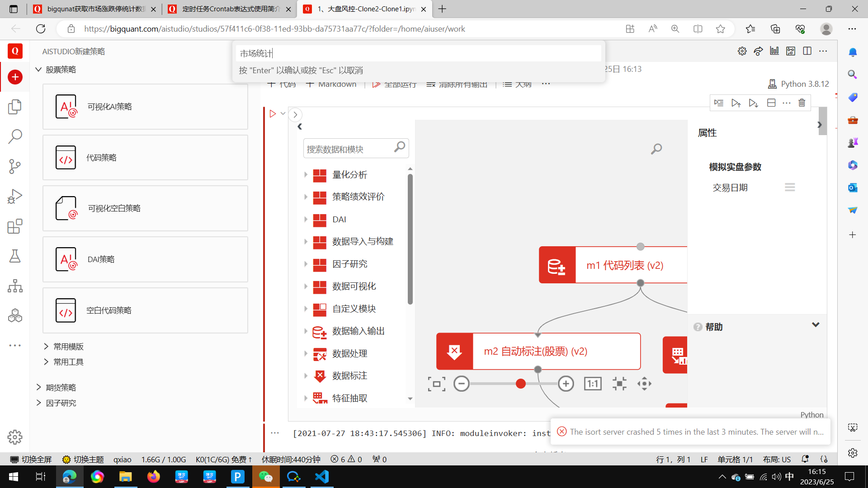Open the flask Testing icon
Image resolution: width=868 pixels, height=488 pixels.
(x=15, y=256)
